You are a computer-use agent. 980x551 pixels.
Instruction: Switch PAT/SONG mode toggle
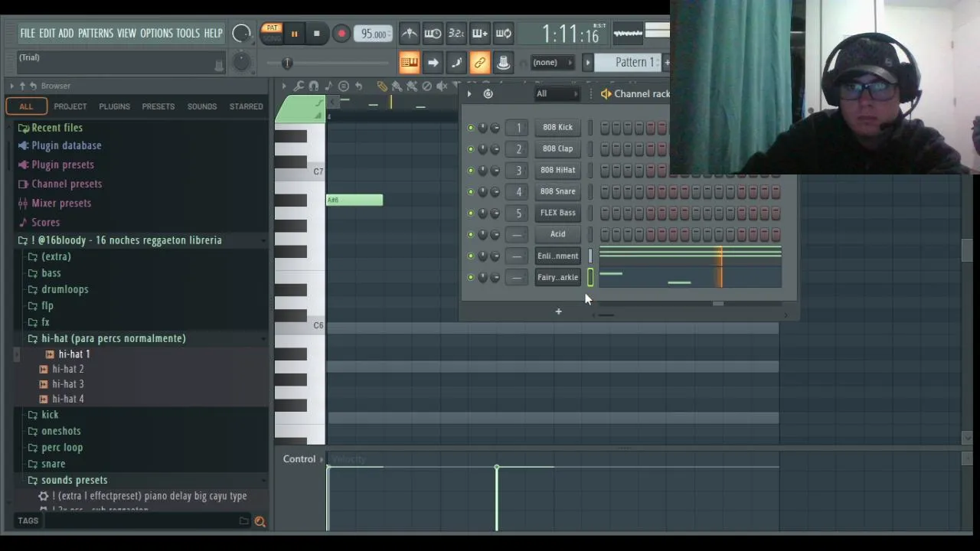272,33
